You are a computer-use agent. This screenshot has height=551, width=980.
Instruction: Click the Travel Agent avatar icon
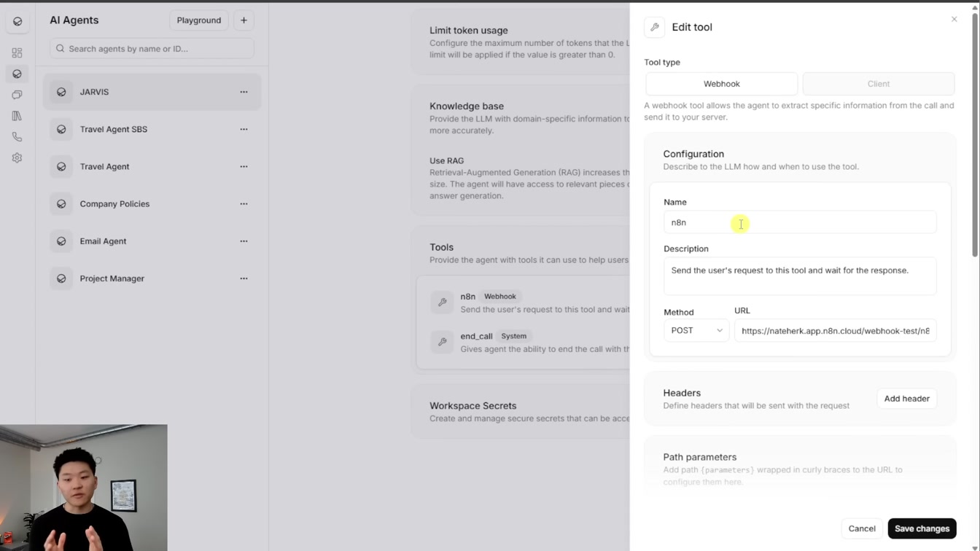pyautogui.click(x=61, y=166)
